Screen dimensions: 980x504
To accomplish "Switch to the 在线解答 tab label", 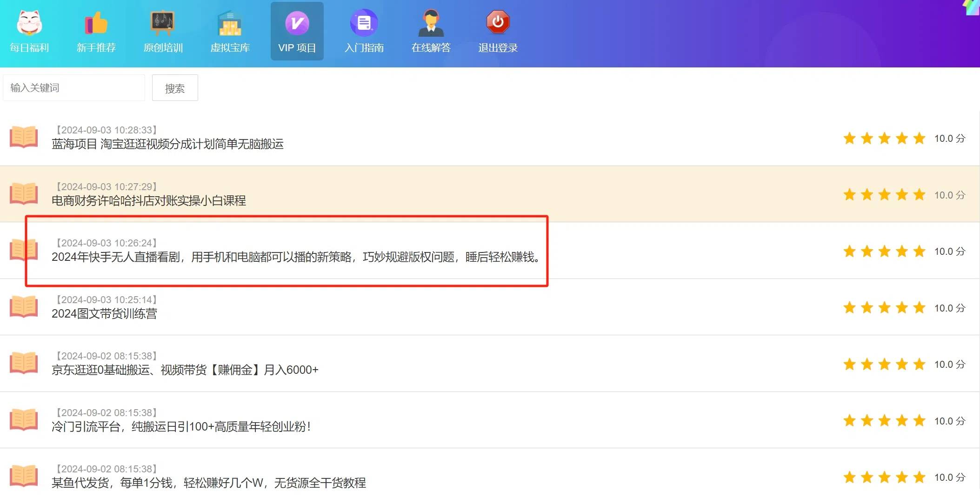I will click(x=431, y=48).
